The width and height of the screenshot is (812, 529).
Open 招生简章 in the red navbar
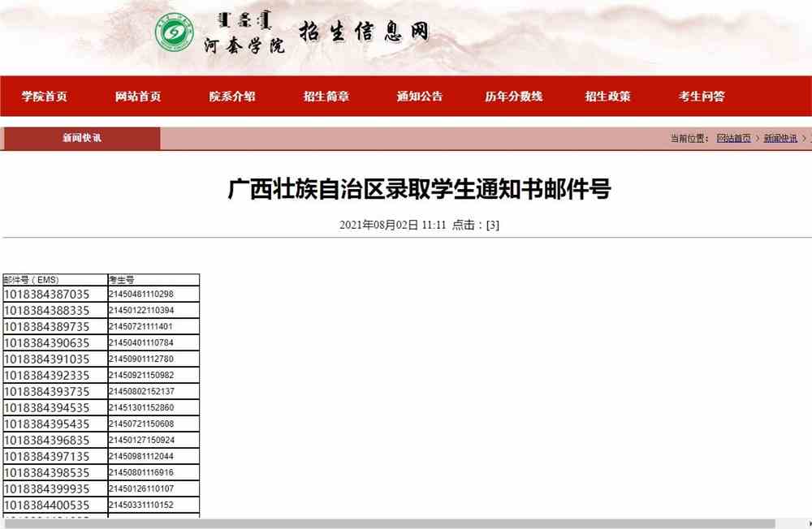point(326,97)
